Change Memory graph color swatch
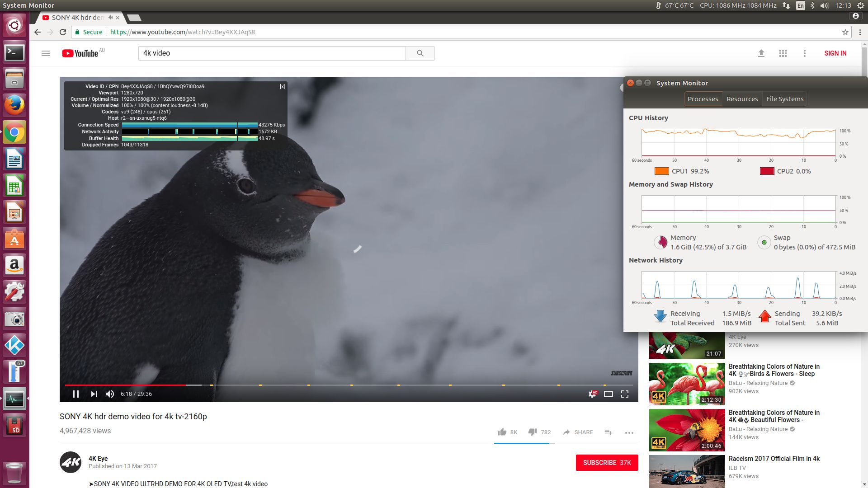 click(x=660, y=242)
